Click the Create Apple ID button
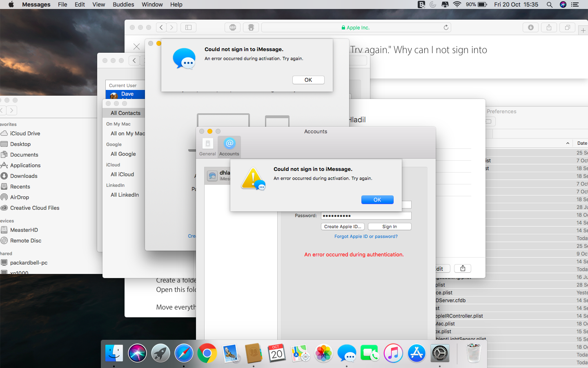Screen dimensions: 588x368 (x=343, y=227)
